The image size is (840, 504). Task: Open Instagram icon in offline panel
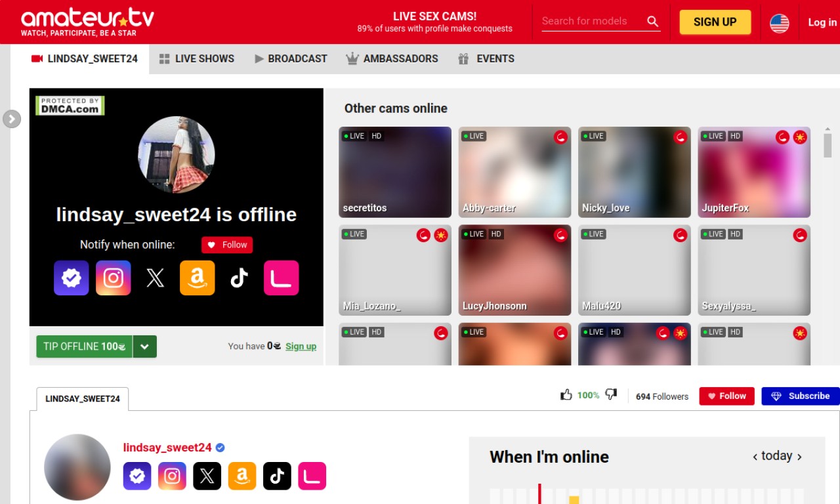coord(113,278)
